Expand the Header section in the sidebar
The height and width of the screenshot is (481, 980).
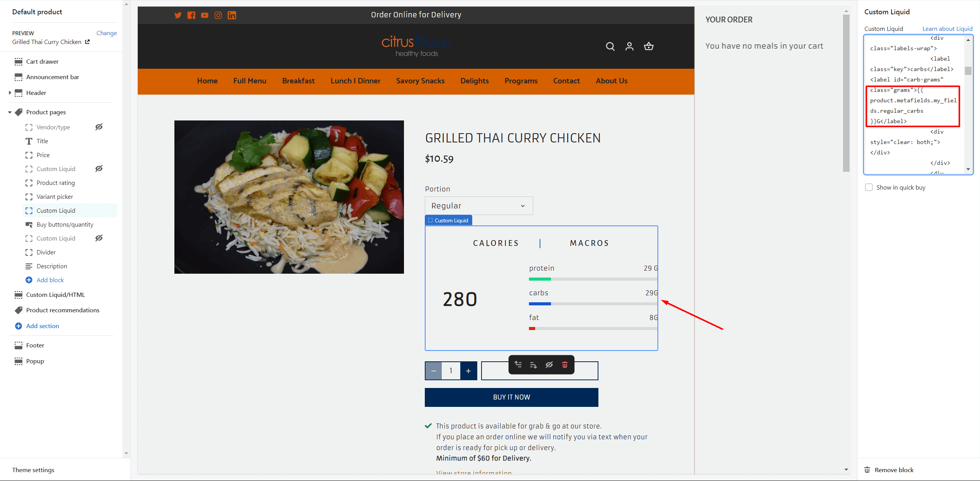10,93
